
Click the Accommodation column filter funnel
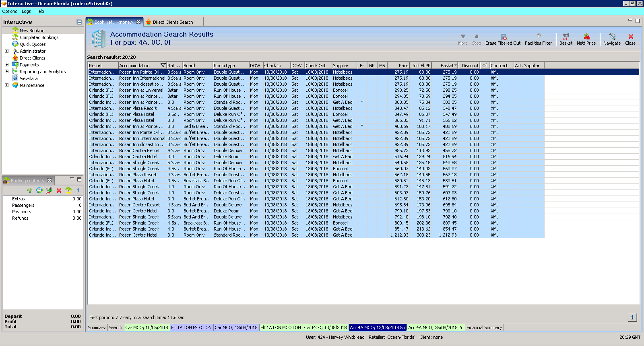pos(163,66)
